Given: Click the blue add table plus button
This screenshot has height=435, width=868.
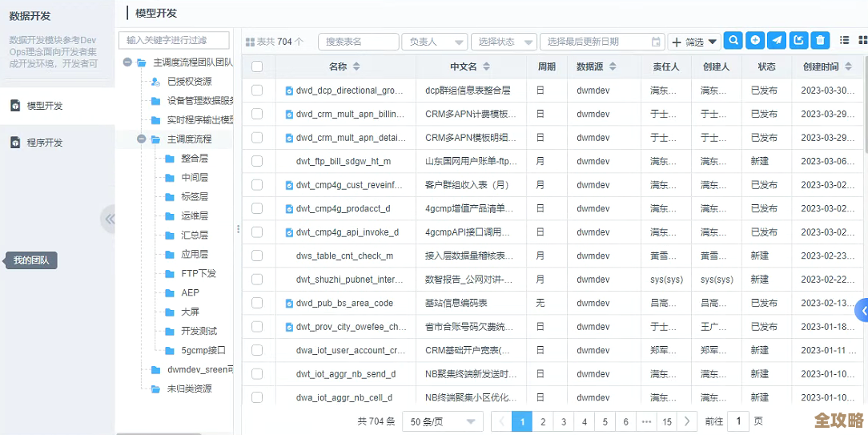Looking at the screenshot, I should 755,40.
